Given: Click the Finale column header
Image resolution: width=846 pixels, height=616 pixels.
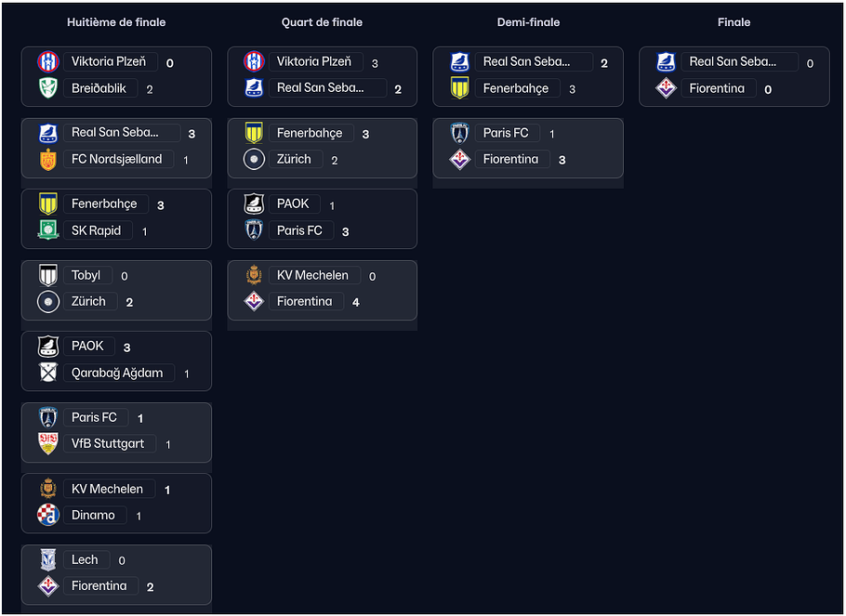Looking at the screenshot, I should (734, 22).
